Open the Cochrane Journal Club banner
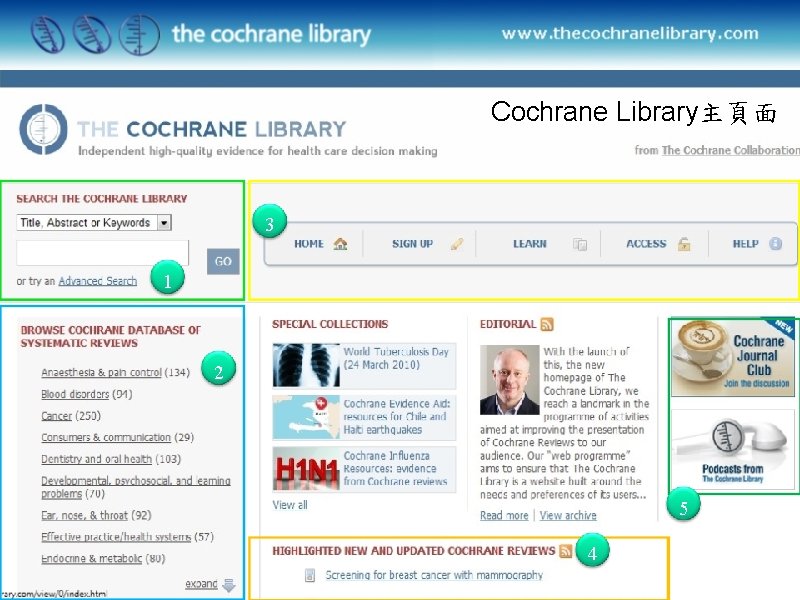 point(733,358)
